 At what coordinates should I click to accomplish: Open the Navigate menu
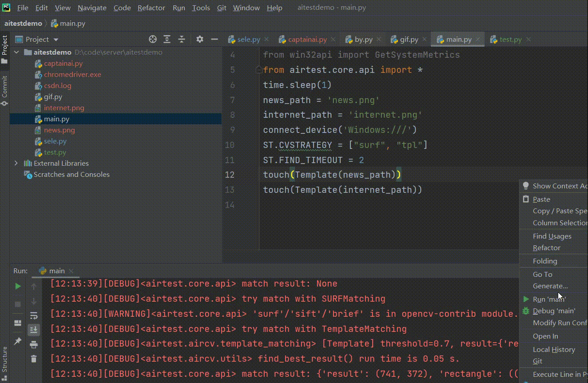click(x=92, y=8)
